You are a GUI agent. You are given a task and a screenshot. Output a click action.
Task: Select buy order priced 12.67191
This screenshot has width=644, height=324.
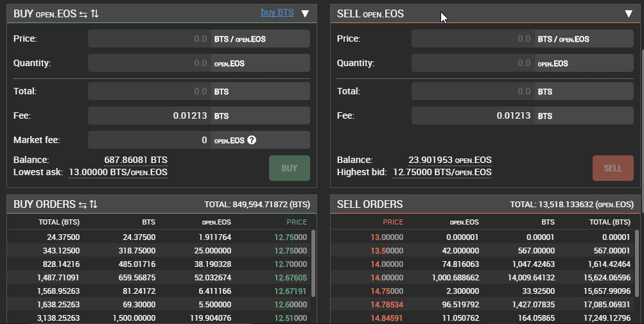tap(158, 291)
